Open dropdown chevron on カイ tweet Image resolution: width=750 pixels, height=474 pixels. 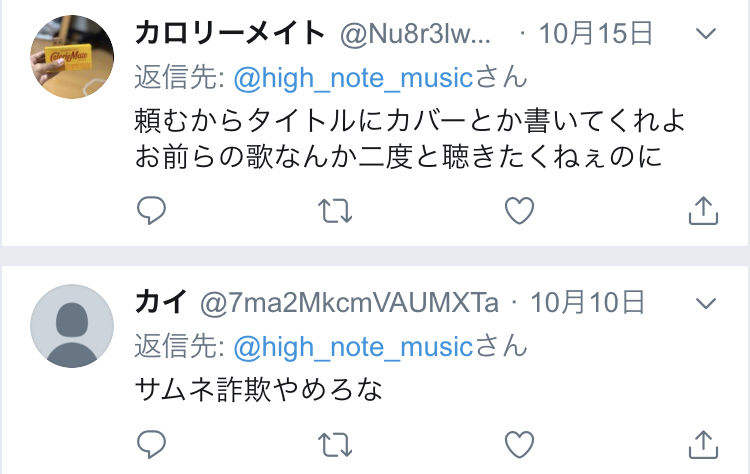[x=706, y=303]
